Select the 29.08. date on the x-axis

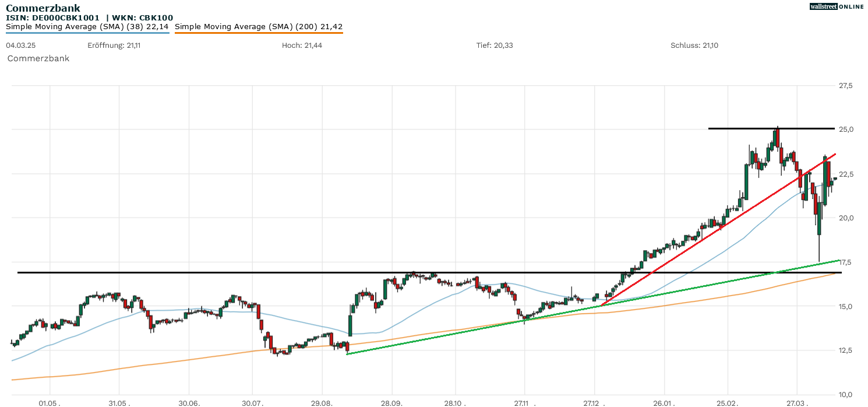point(322,403)
